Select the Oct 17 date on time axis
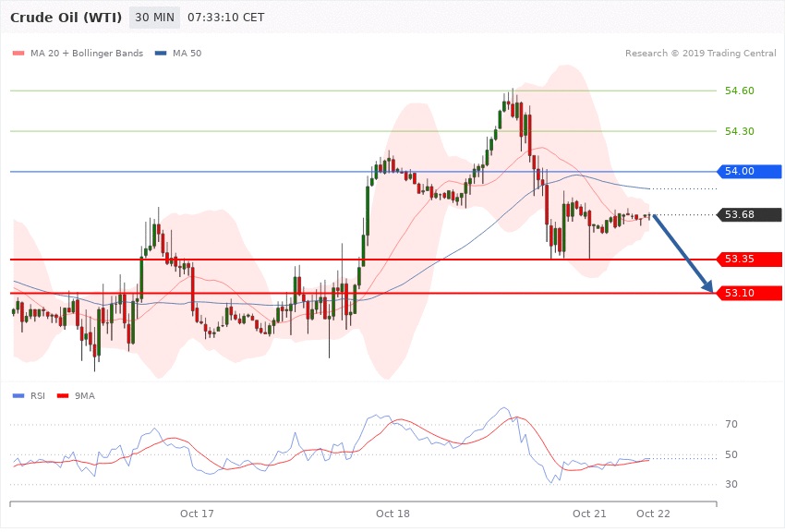This screenshot has height=532, width=785. (197, 513)
